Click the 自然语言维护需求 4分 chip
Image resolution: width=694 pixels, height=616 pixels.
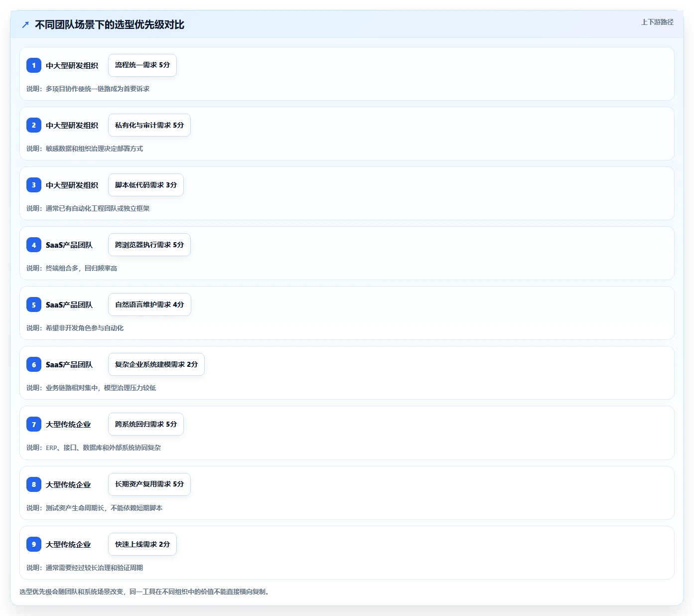pos(149,305)
